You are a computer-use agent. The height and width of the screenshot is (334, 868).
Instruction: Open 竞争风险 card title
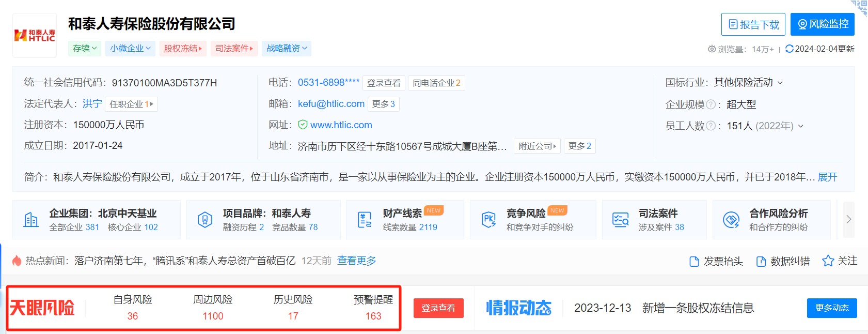pyautogui.click(x=526, y=213)
